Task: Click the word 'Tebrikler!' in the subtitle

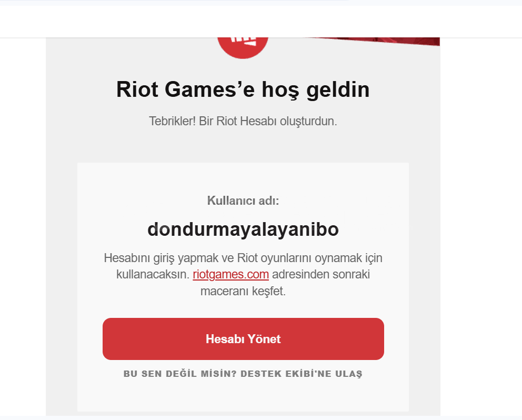Action: click(x=172, y=121)
